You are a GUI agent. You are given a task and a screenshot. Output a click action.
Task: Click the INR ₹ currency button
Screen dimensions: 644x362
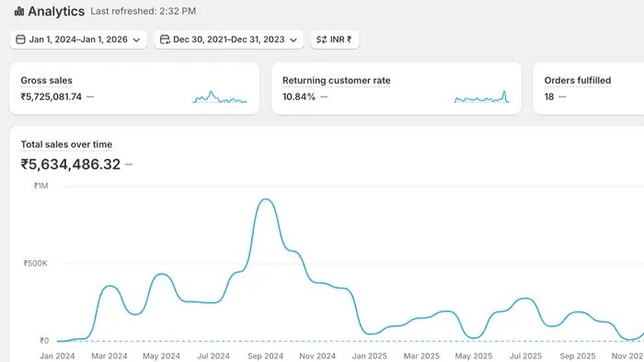pos(335,40)
